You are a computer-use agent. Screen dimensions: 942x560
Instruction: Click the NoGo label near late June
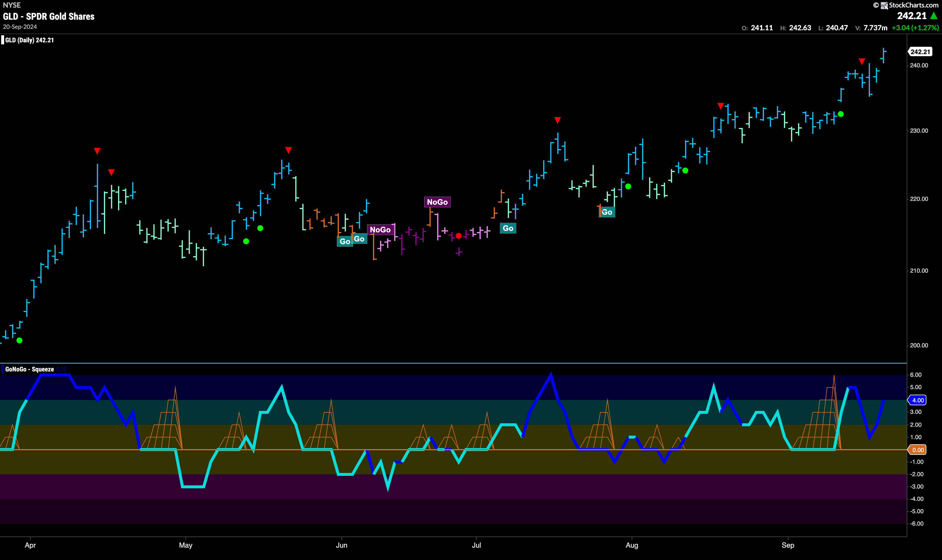(437, 202)
